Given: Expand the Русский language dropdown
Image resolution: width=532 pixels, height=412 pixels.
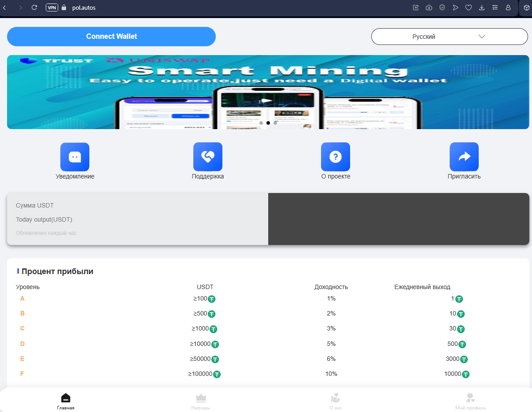Looking at the screenshot, I should click(x=449, y=37).
